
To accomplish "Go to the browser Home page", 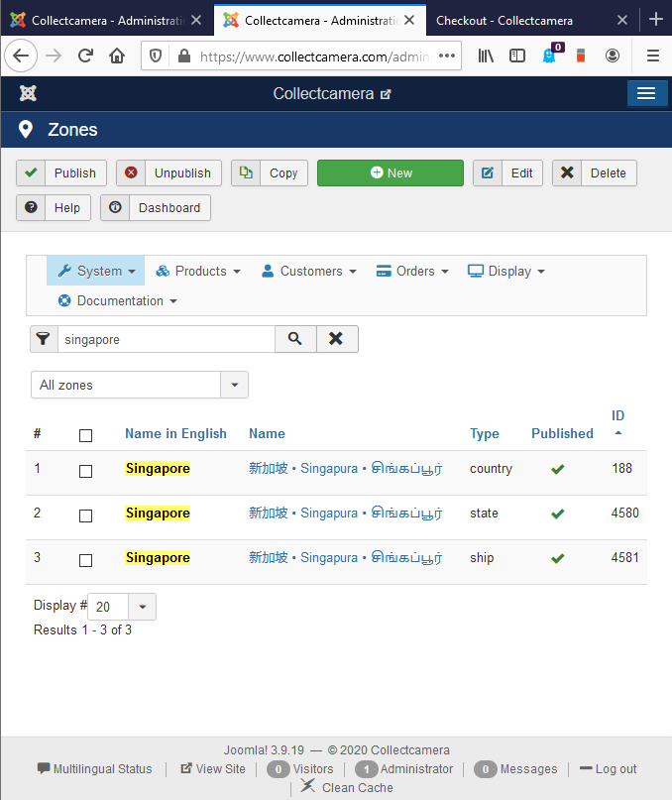I will point(117,56).
